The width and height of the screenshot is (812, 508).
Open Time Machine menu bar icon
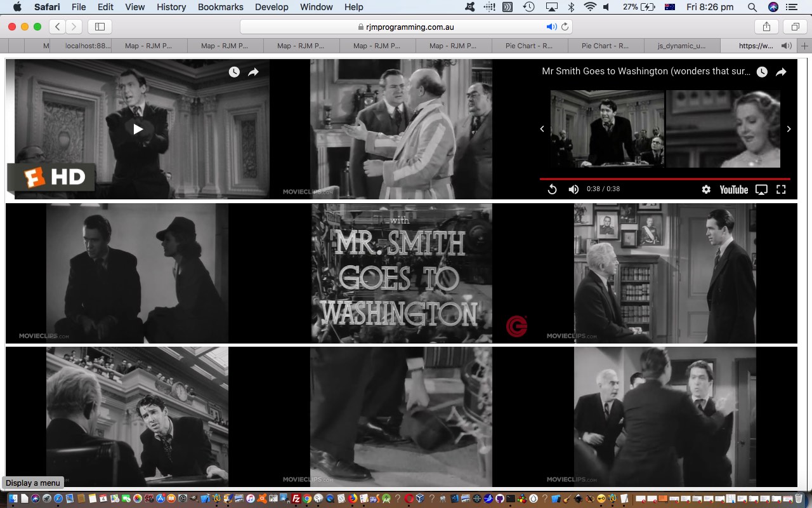[x=528, y=7]
